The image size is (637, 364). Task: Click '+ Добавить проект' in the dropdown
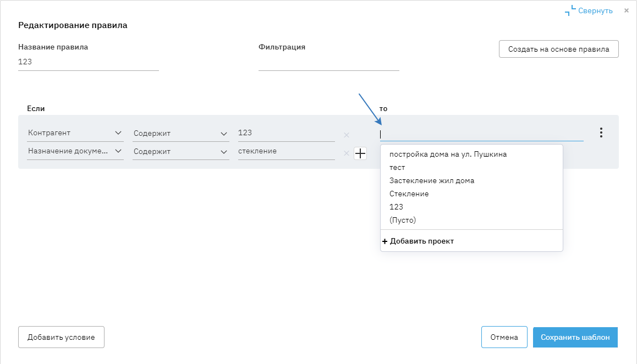418,241
